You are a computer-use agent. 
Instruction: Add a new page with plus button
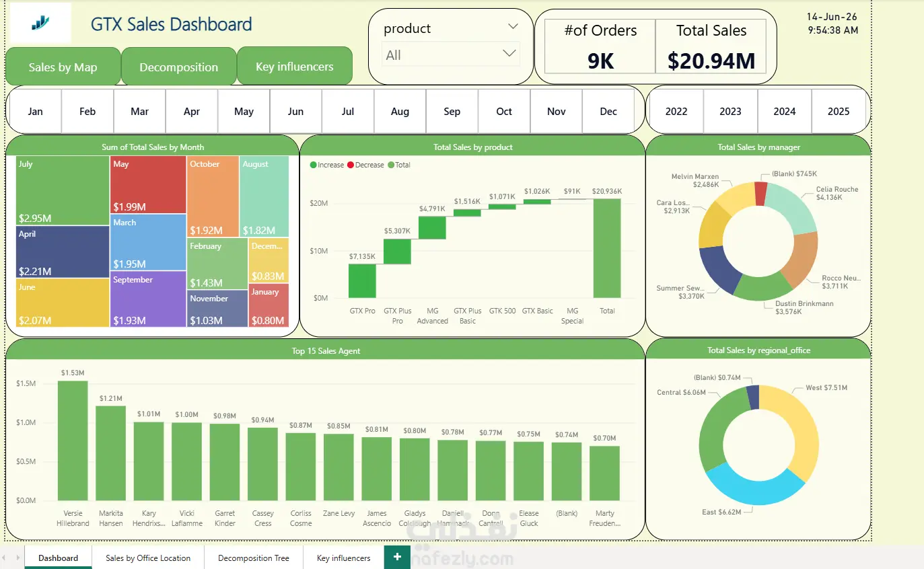(x=397, y=557)
